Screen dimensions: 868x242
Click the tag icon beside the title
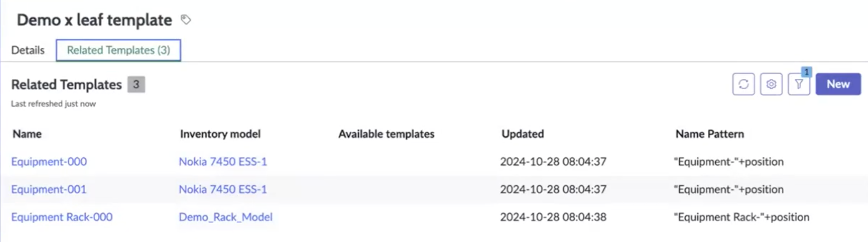186,20
